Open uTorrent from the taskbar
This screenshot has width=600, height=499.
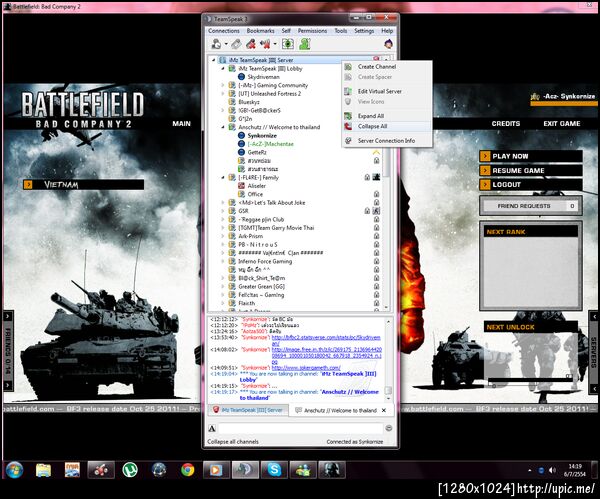point(130,470)
